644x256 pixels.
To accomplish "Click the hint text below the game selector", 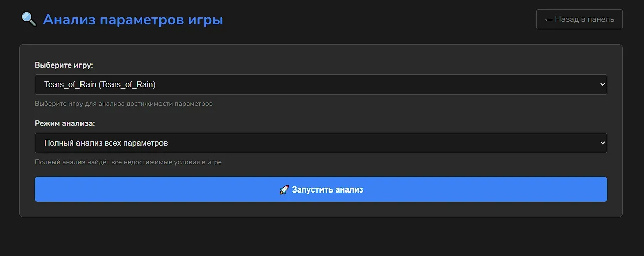I will pyautogui.click(x=124, y=104).
